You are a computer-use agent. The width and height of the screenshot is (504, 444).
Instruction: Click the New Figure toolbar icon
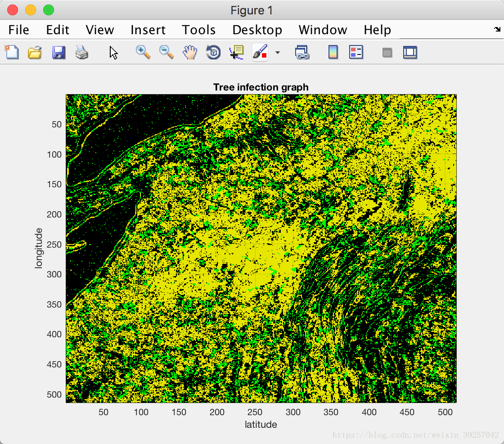(x=12, y=52)
